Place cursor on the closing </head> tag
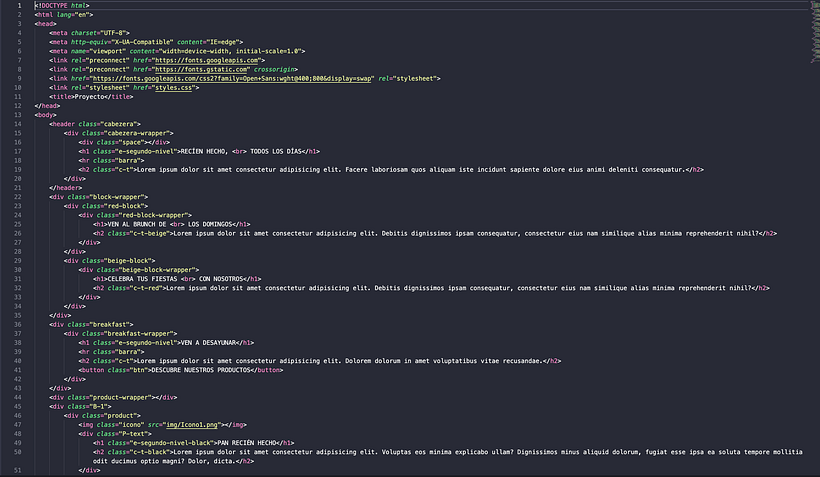Screen dimensions: 820x477 click(x=47, y=106)
